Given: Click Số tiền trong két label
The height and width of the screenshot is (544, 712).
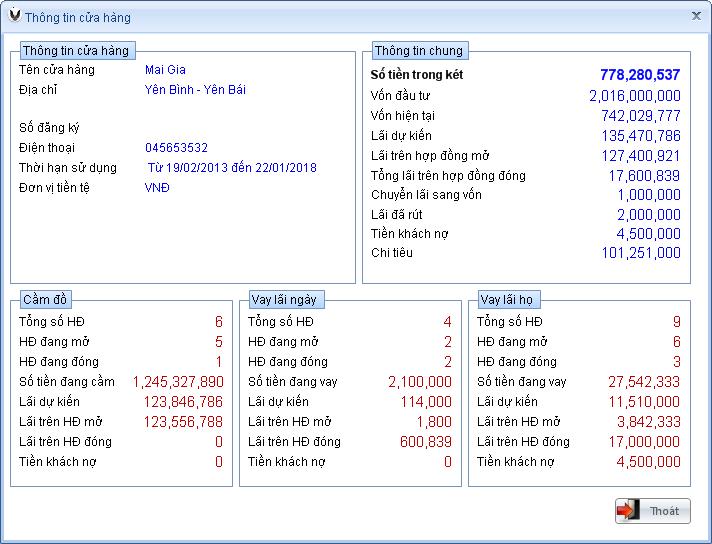Looking at the screenshot, I should coord(416,74).
